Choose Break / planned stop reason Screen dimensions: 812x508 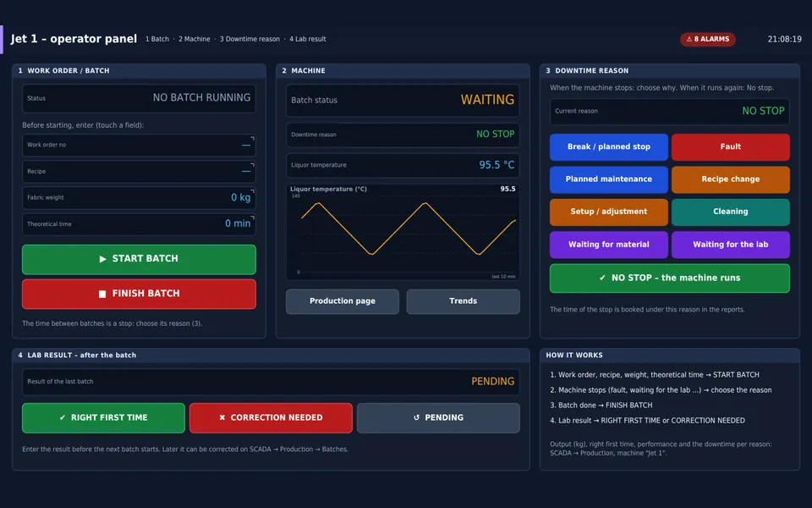608,147
